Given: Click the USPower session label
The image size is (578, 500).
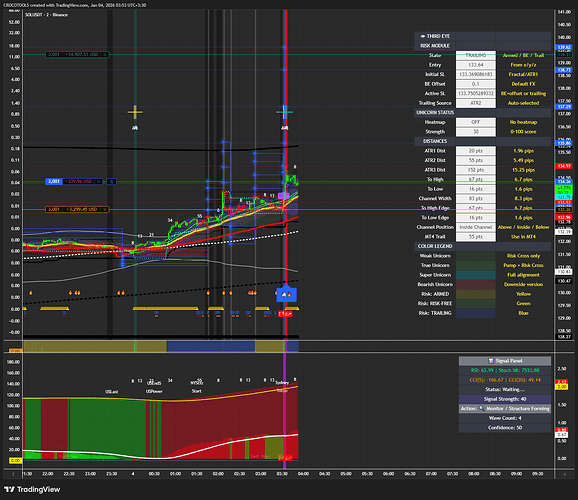Looking at the screenshot, I should (154, 392).
